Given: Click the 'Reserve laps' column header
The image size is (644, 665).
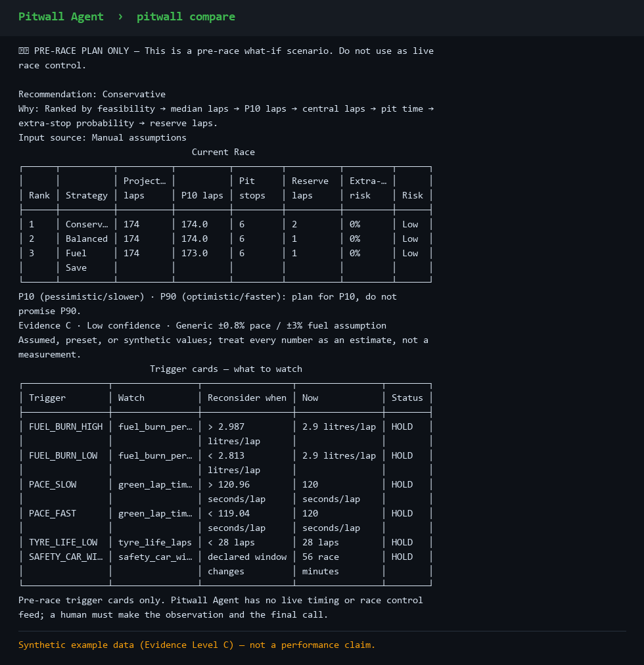Looking at the screenshot, I should (310, 189).
